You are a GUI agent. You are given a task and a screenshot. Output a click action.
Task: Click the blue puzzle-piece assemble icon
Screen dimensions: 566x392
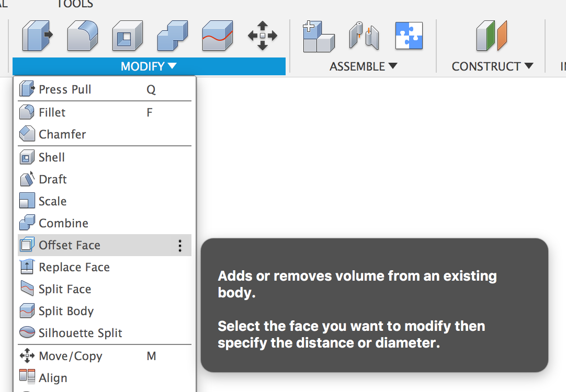409,36
